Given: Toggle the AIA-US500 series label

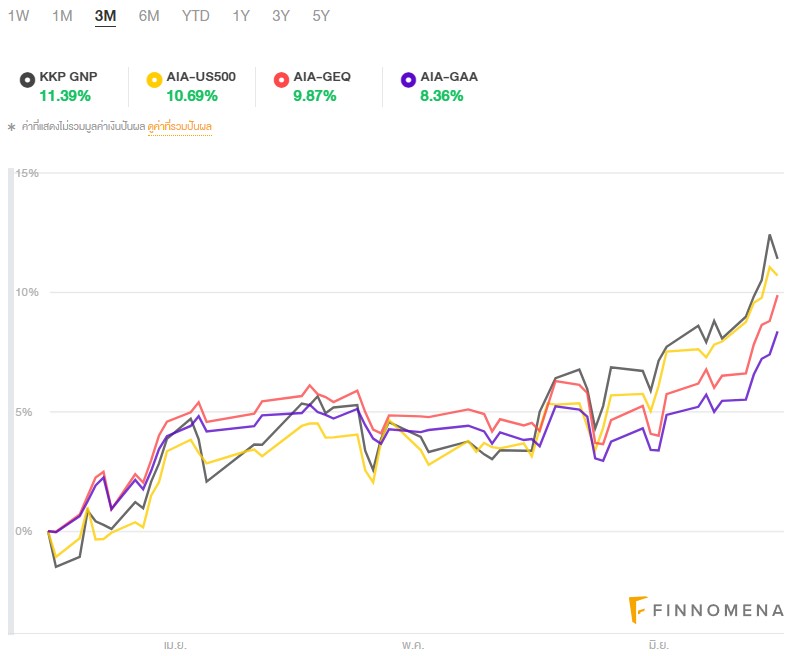Looking at the screenshot, I should point(200,77).
